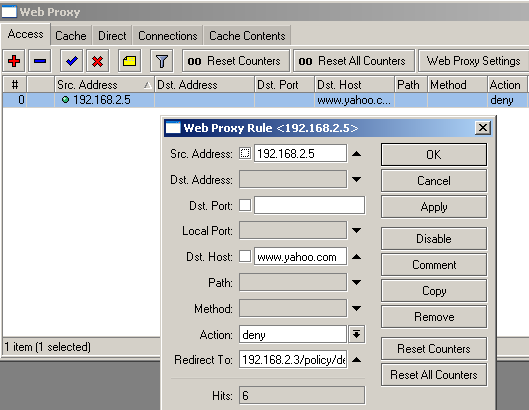Add a new rule with the red plus icon
The image size is (529, 410).
click(14, 61)
